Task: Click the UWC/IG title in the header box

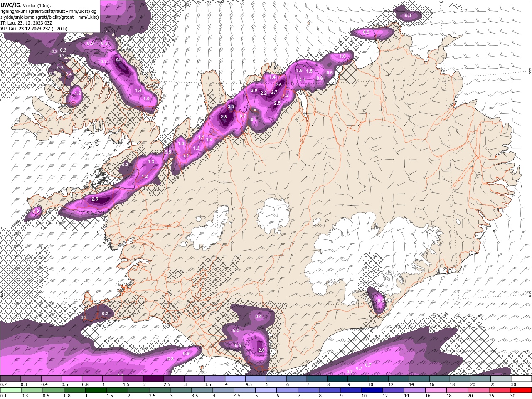Action: [10, 5]
